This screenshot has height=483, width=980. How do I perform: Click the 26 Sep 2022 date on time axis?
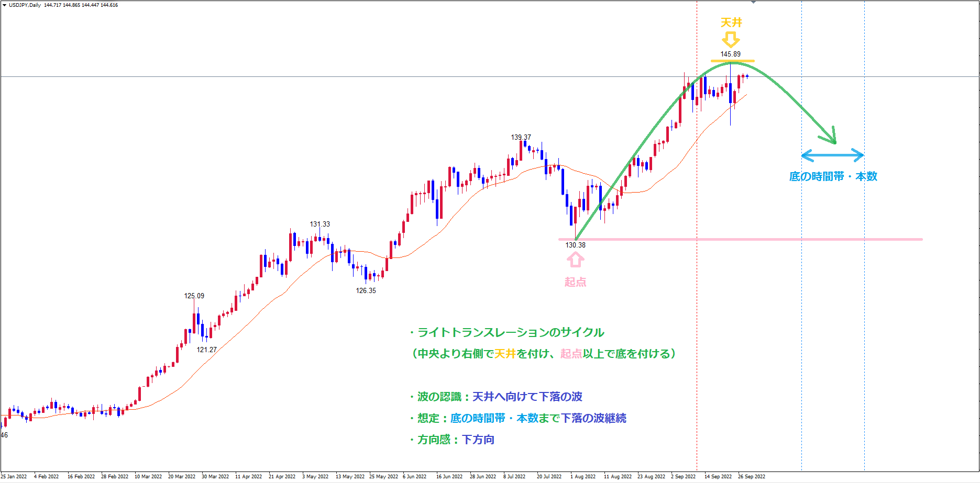click(x=751, y=477)
